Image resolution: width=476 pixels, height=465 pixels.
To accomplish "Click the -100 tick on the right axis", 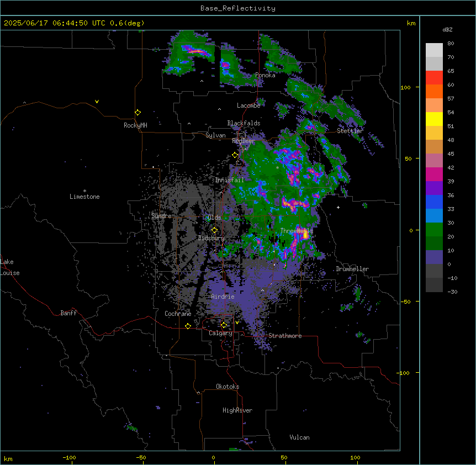I will 404,373.
